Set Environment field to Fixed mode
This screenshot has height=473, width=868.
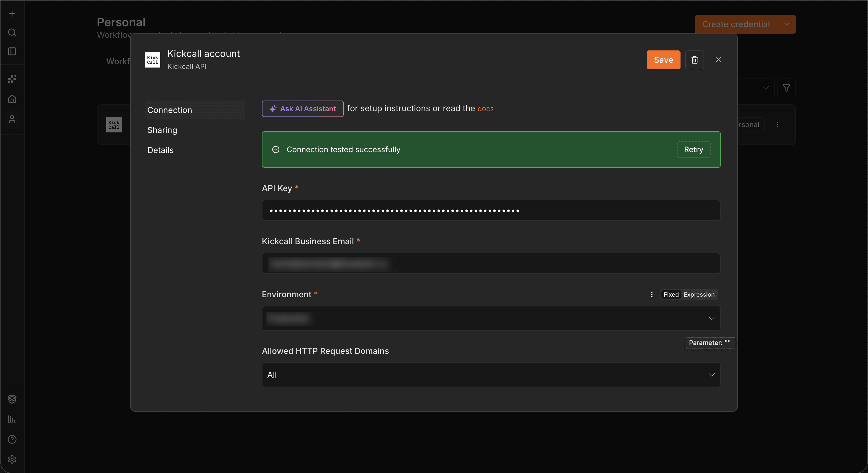671,295
